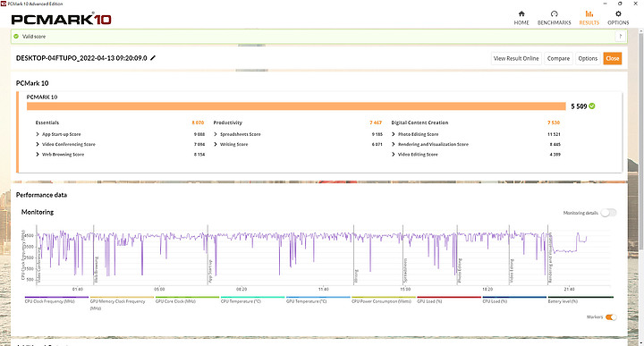Close the result with orange Close button
Screen dimensions: 644x346
coord(613,58)
